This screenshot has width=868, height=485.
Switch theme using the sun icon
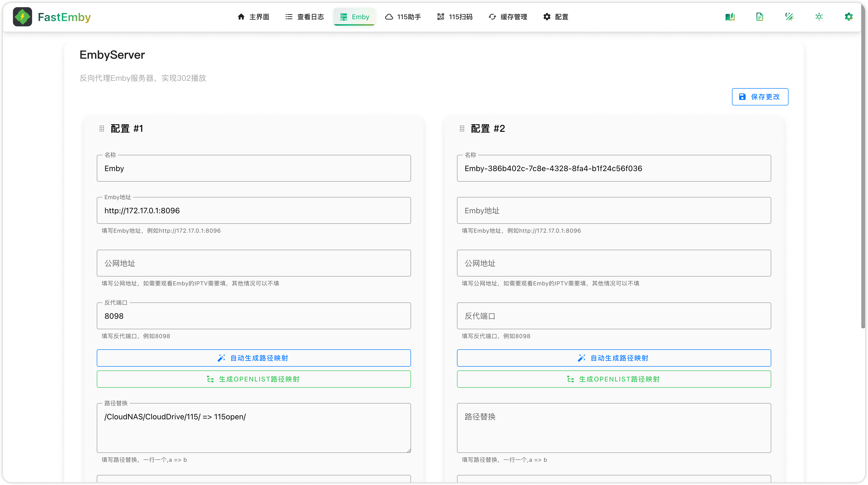819,17
